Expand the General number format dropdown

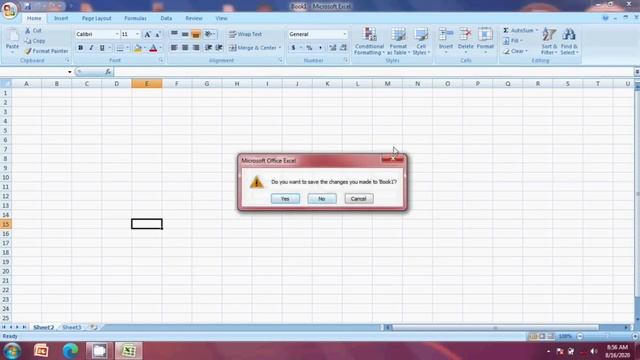[x=344, y=34]
